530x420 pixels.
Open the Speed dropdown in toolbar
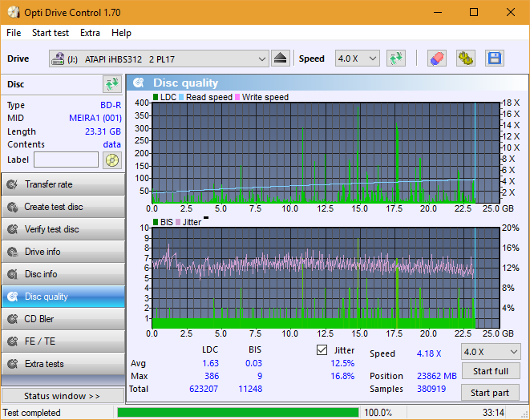pos(358,59)
